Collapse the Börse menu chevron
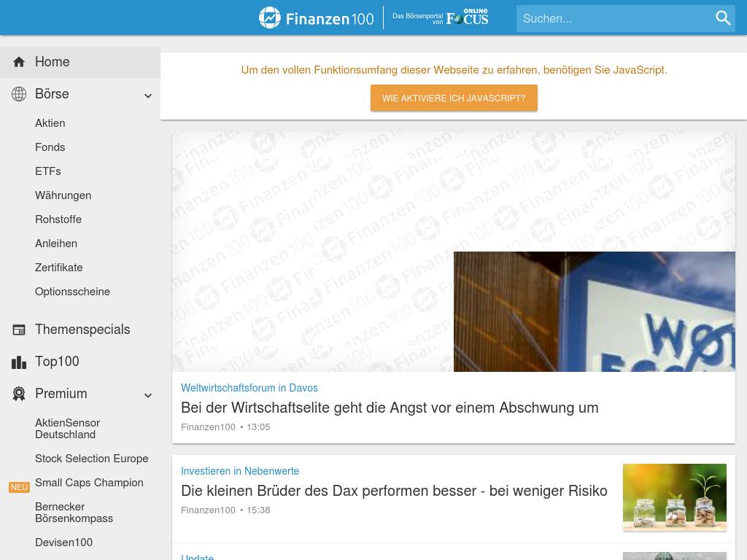The height and width of the screenshot is (560, 747). coord(148,96)
